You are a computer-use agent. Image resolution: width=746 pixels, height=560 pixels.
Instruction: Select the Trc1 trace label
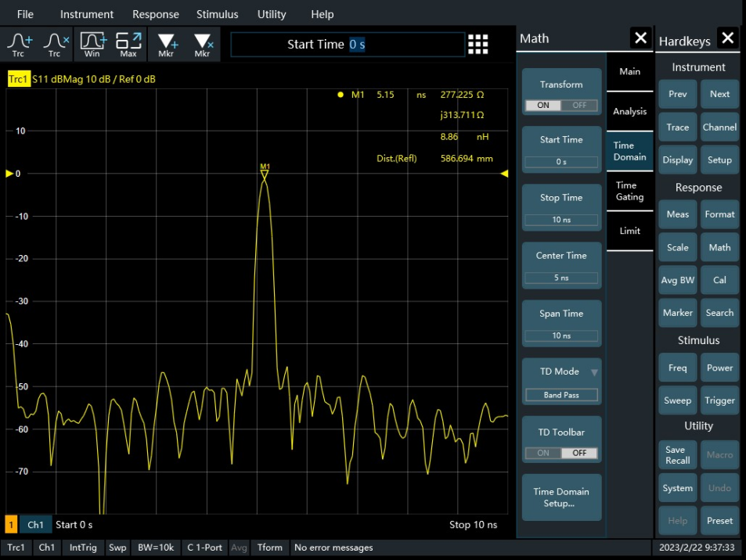point(19,80)
